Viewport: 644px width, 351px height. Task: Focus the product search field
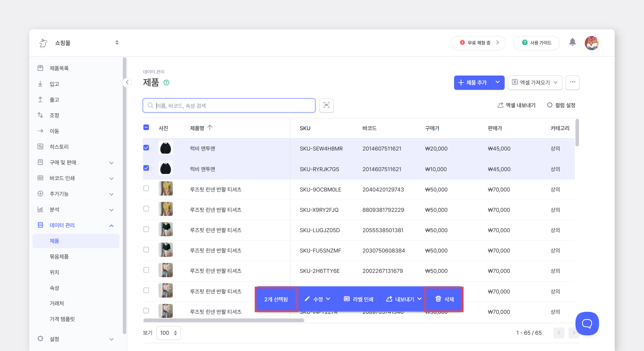pyautogui.click(x=229, y=105)
